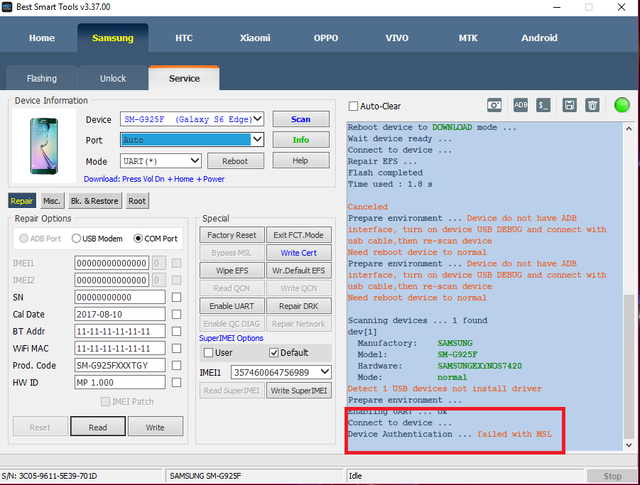Expand the Device model dropdown
Image resolution: width=640 pixels, height=485 pixels.
(257, 119)
